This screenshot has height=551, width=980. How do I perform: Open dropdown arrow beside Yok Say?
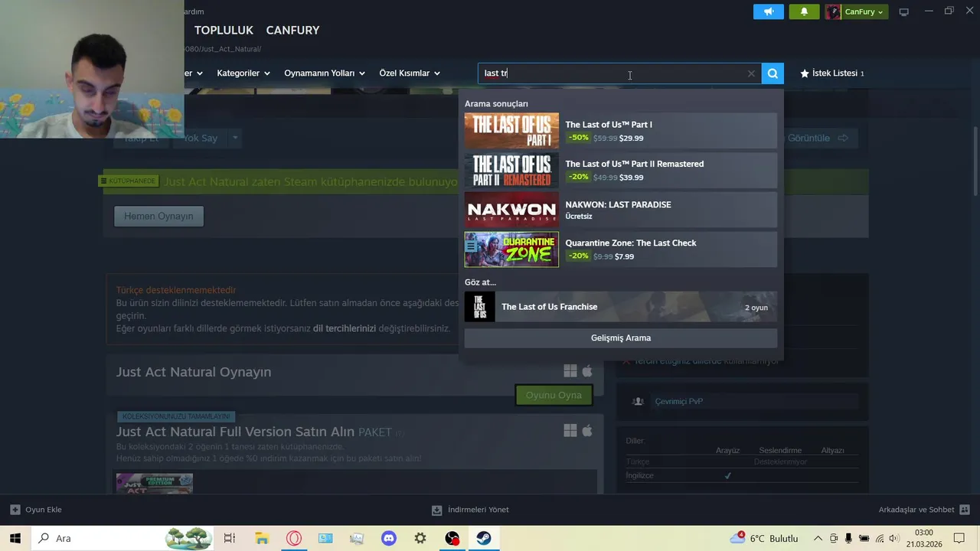pos(235,138)
